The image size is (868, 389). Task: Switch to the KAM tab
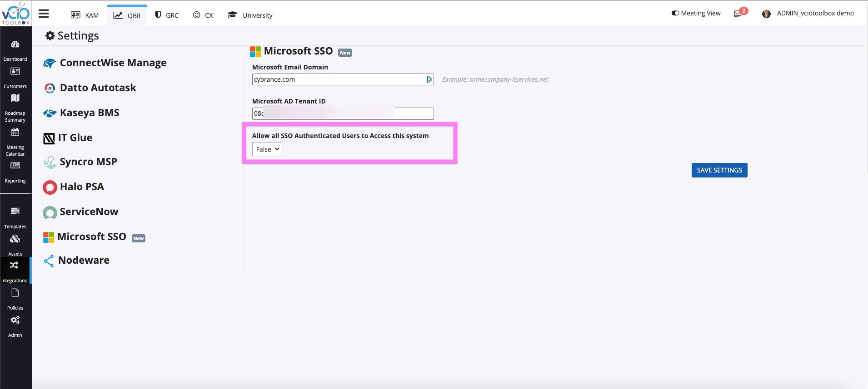coord(85,15)
